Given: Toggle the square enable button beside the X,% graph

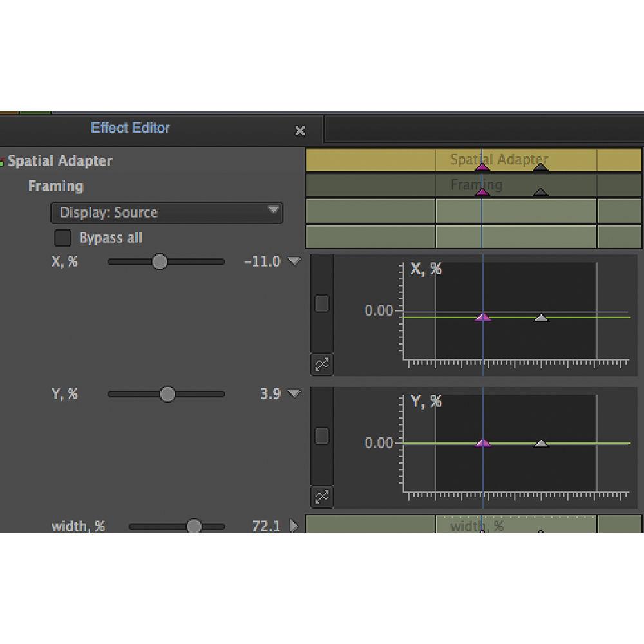Looking at the screenshot, I should click(x=321, y=303).
